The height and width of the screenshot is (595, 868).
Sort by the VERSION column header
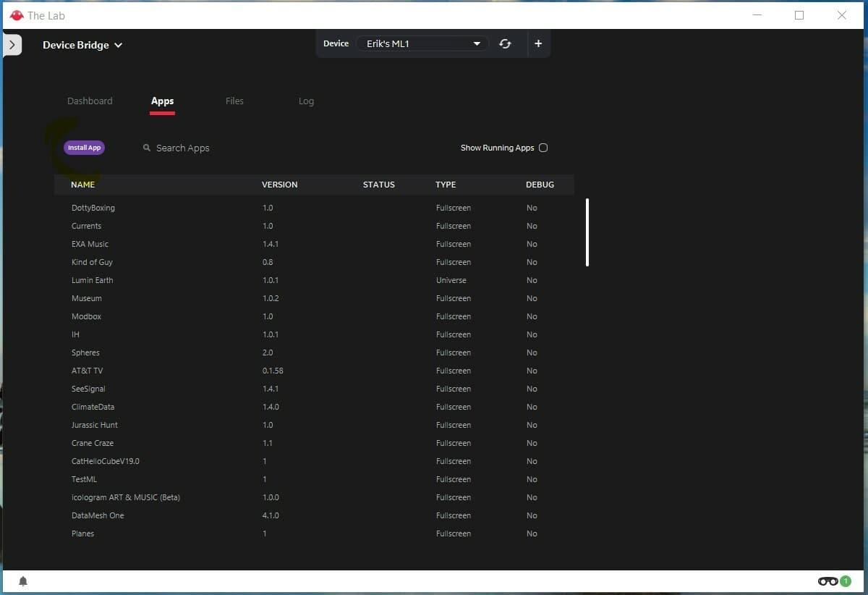[x=279, y=185]
